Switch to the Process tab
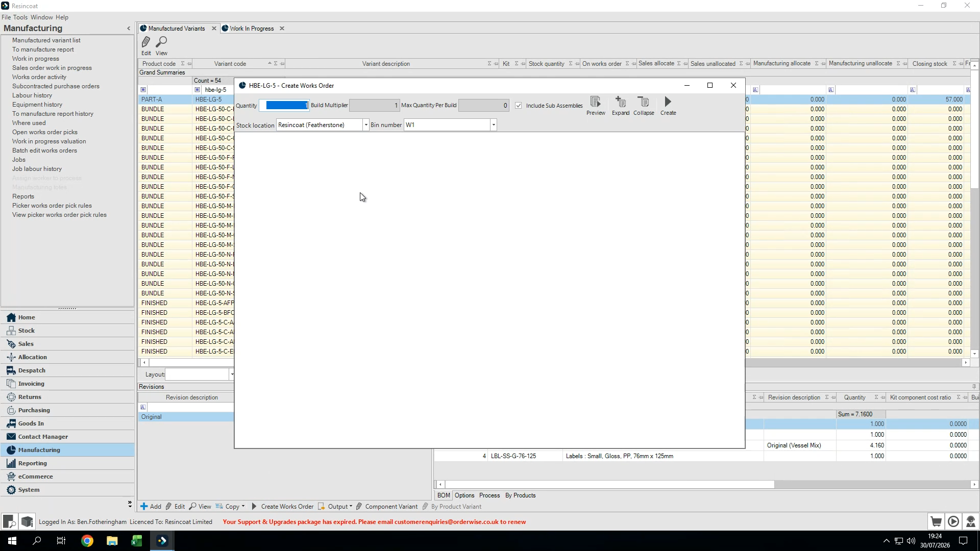 pos(489,495)
